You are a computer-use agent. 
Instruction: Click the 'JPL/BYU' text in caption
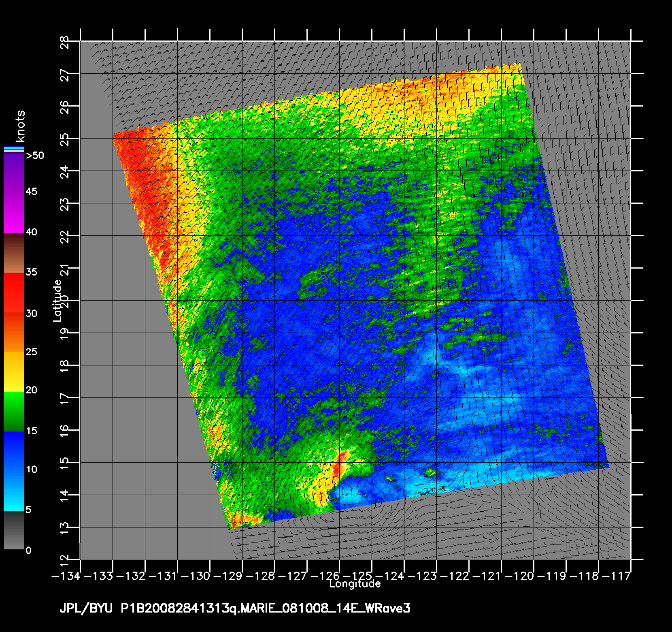(86, 609)
